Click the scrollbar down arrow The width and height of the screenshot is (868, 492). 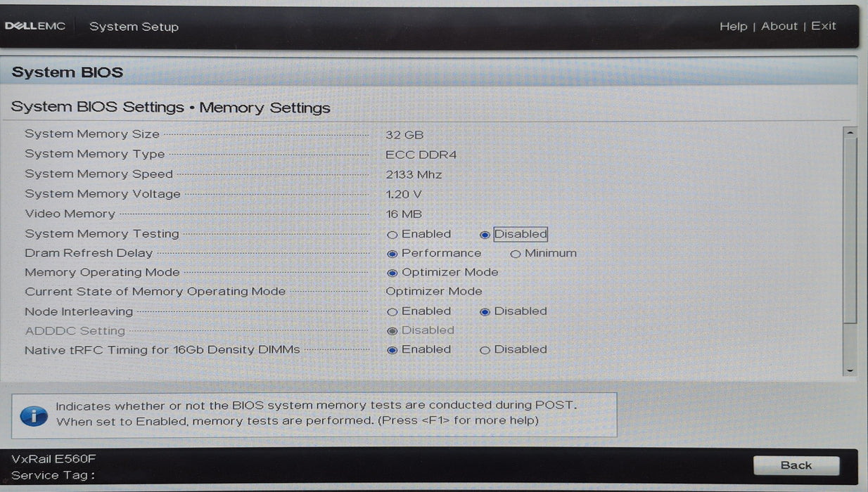click(x=850, y=370)
